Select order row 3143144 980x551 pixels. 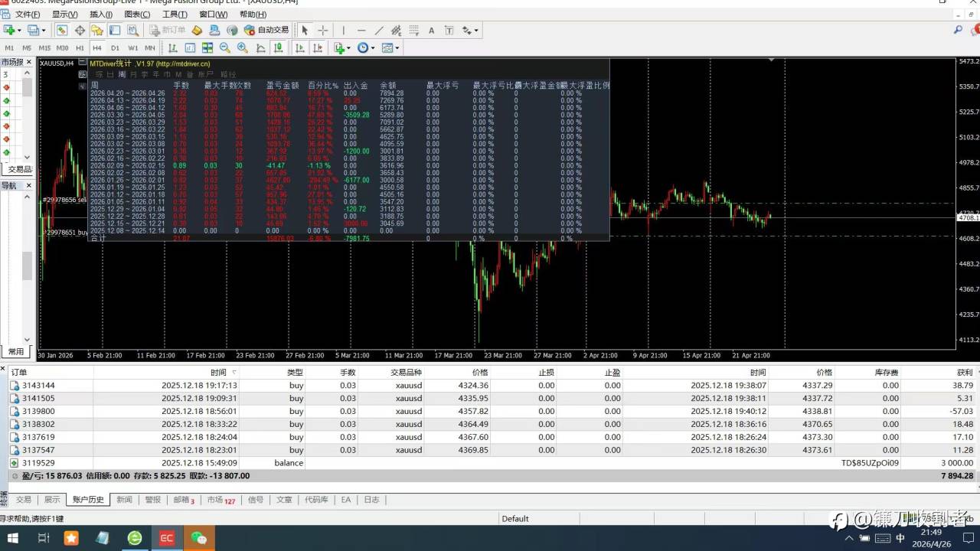(492, 386)
